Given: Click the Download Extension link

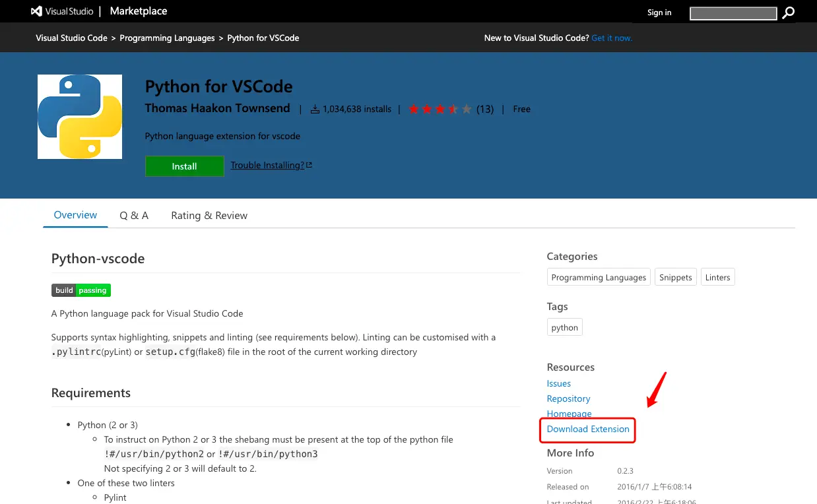Looking at the screenshot, I should click(x=588, y=429).
